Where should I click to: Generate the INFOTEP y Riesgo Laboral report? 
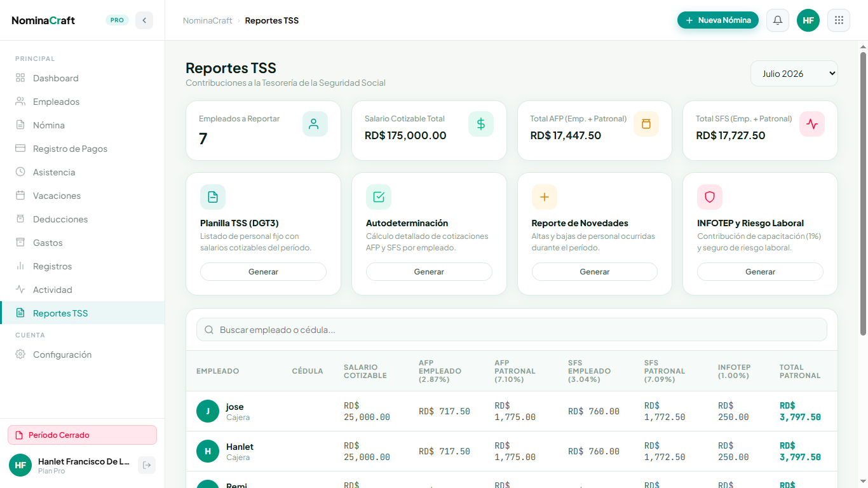tap(760, 271)
